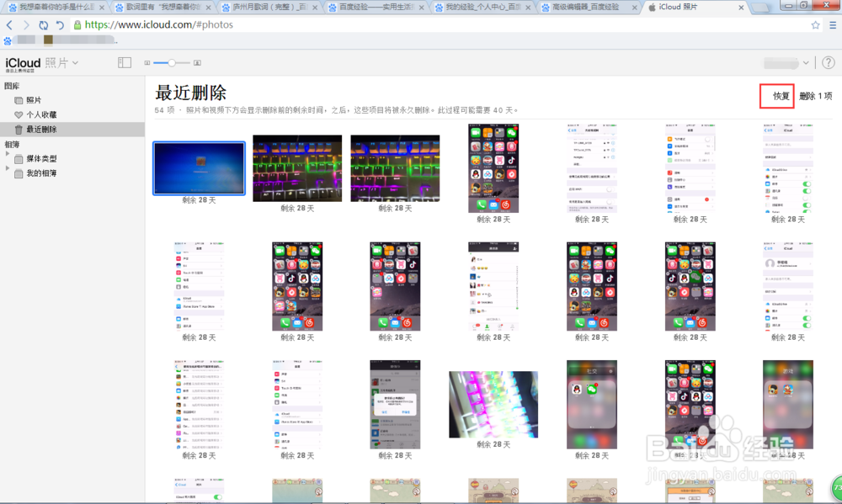842x504 pixels.
Task: Click the Baidu paw bookmark icon
Action: click(x=8, y=40)
